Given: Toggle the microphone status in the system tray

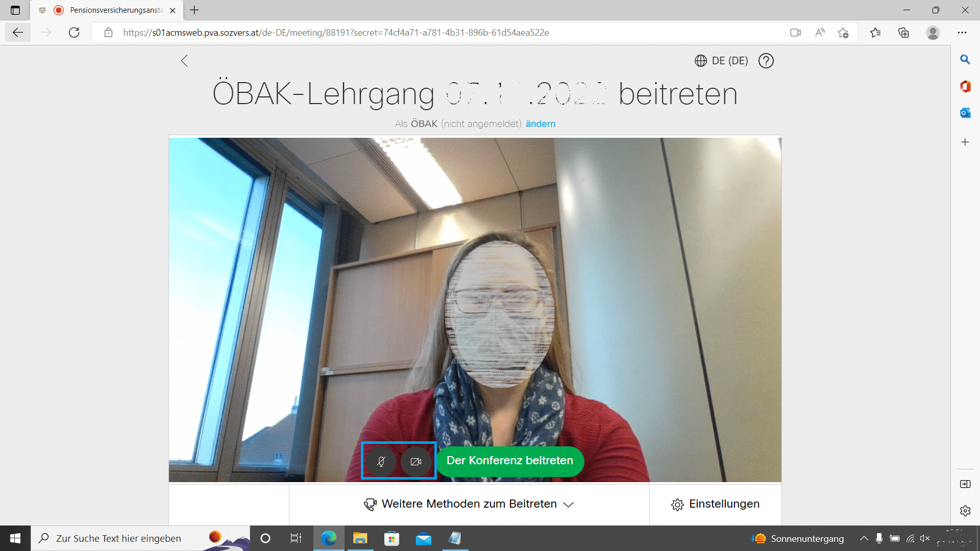Looking at the screenshot, I should click(x=879, y=538).
